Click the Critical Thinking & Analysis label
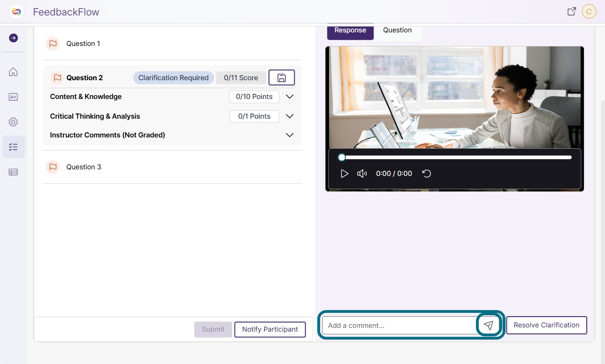Viewport: 605px width, 364px height. pyautogui.click(x=95, y=116)
